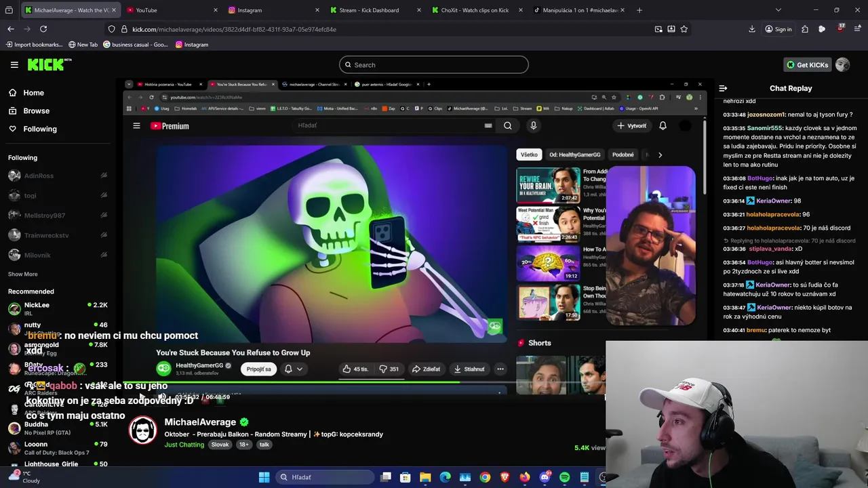This screenshot has height=488, width=868.
Task: Open recommended channel NickLee
Action: (x=57, y=308)
